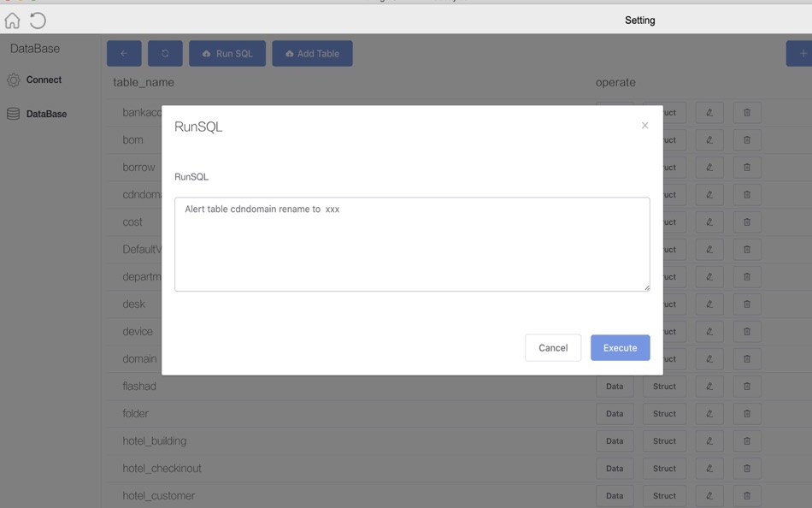This screenshot has width=812, height=508.
Task: Delete the cost table
Action: point(747,222)
